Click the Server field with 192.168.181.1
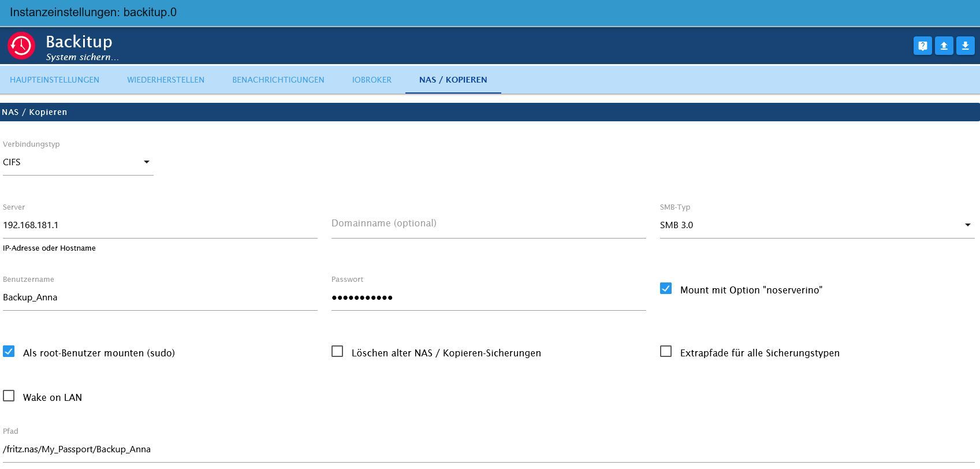 (x=160, y=225)
